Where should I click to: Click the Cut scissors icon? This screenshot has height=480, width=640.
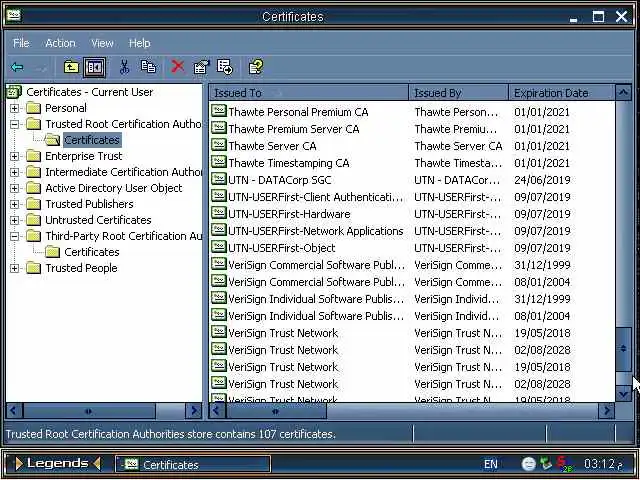pyautogui.click(x=124, y=67)
